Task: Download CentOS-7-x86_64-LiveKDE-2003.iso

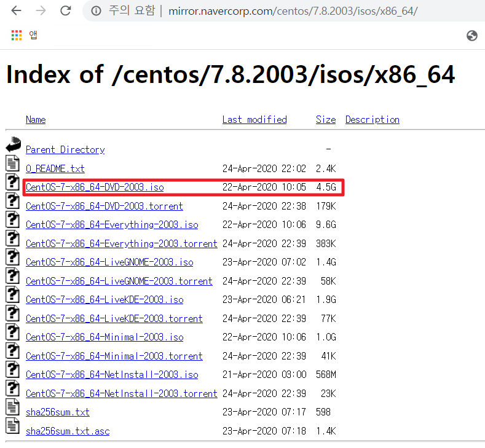Action: (104, 300)
